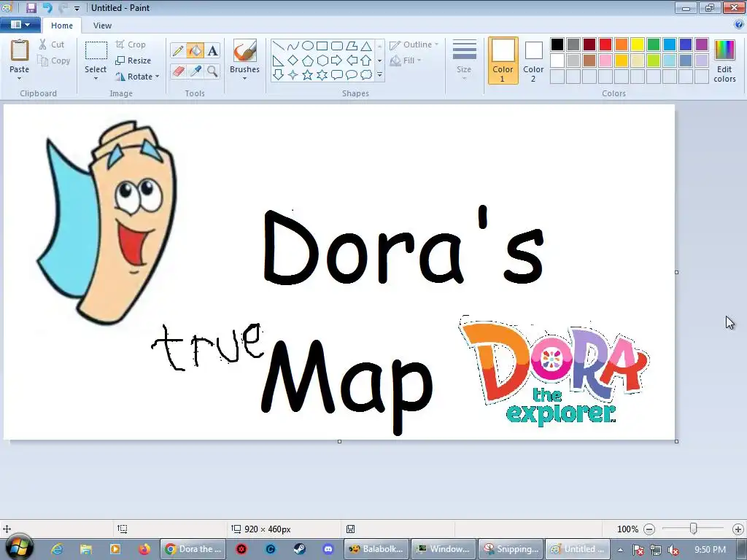The width and height of the screenshot is (747, 560).
Task: Choose the Rectangle shape
Action: point(322,46)
